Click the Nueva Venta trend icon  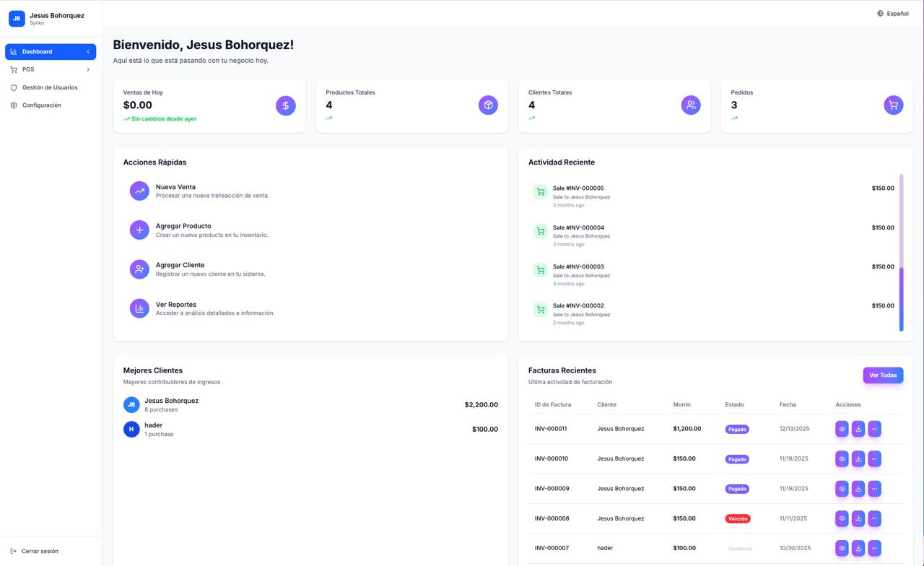[139, 191]
